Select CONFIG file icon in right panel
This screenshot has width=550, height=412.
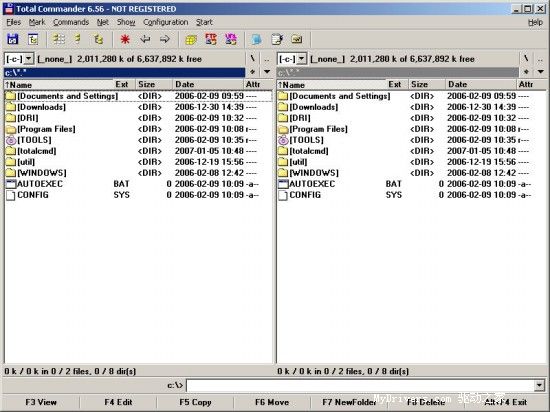pyautogui.click(x=283, y=195)
